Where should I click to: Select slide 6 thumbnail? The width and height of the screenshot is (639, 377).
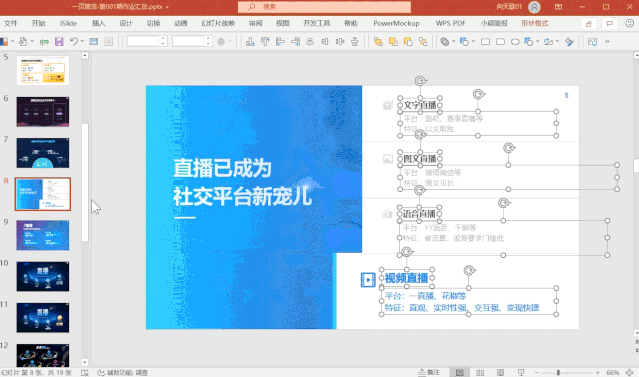pyautogui.click(x=43, y=112)
